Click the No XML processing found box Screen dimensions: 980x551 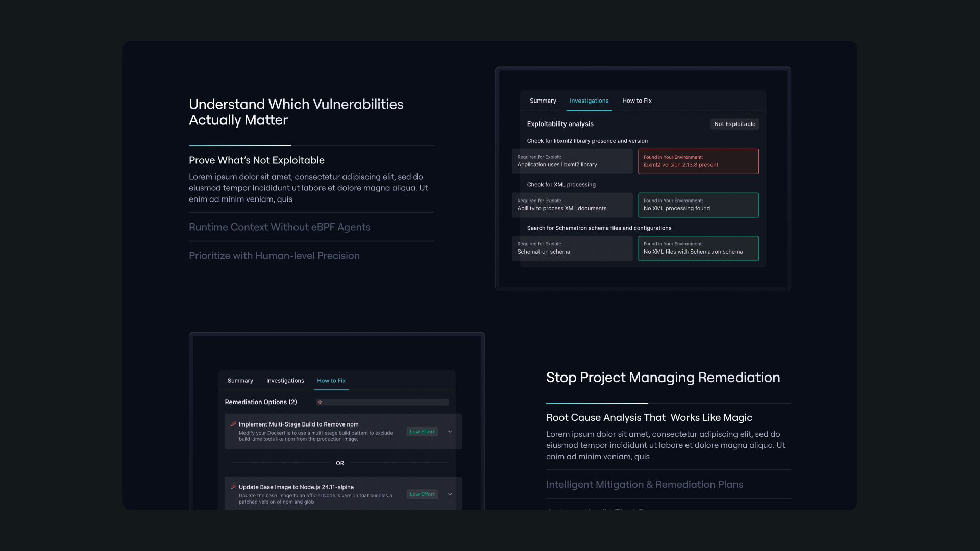pos(698,205)
